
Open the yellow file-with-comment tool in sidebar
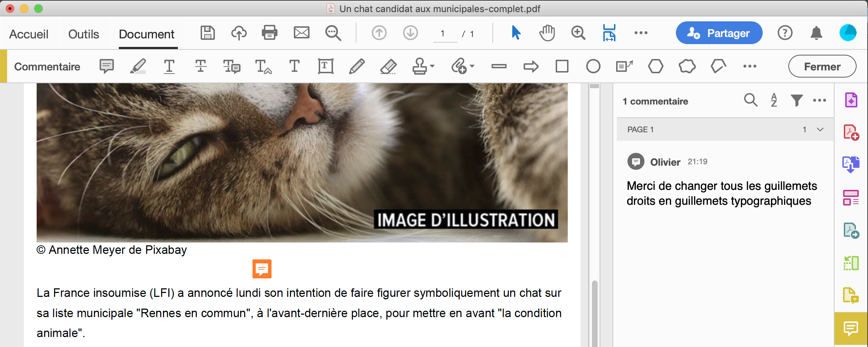[851, 295]
